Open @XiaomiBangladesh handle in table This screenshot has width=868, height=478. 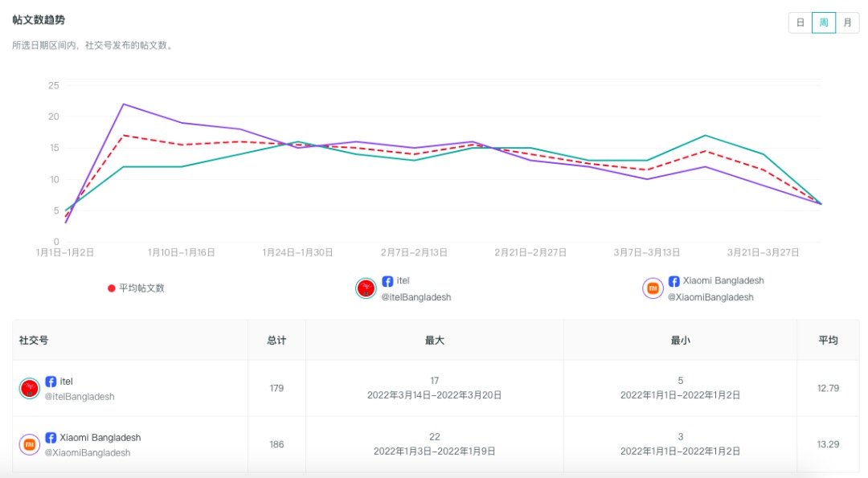tap(87, 453)
